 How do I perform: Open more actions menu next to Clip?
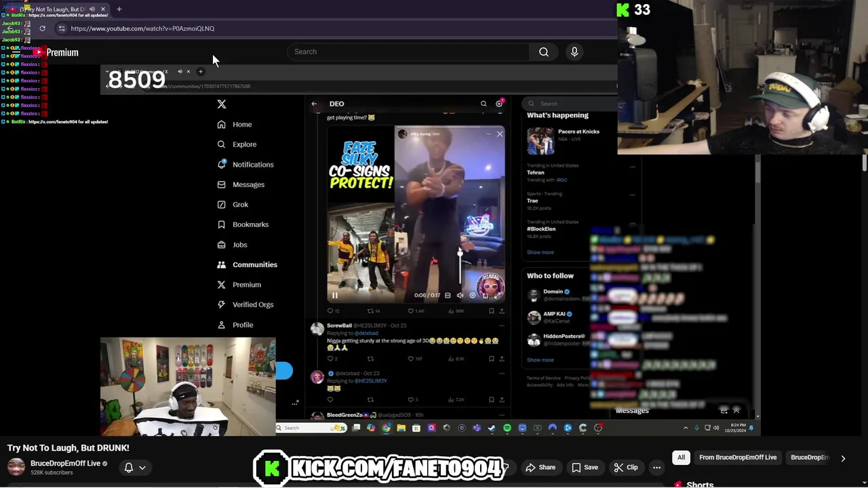656,468
